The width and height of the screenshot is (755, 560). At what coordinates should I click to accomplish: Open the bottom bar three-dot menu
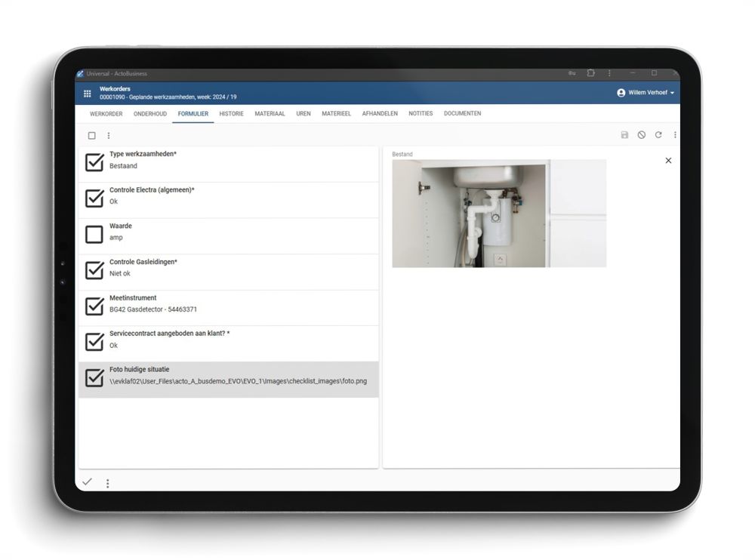click(107, 483)
